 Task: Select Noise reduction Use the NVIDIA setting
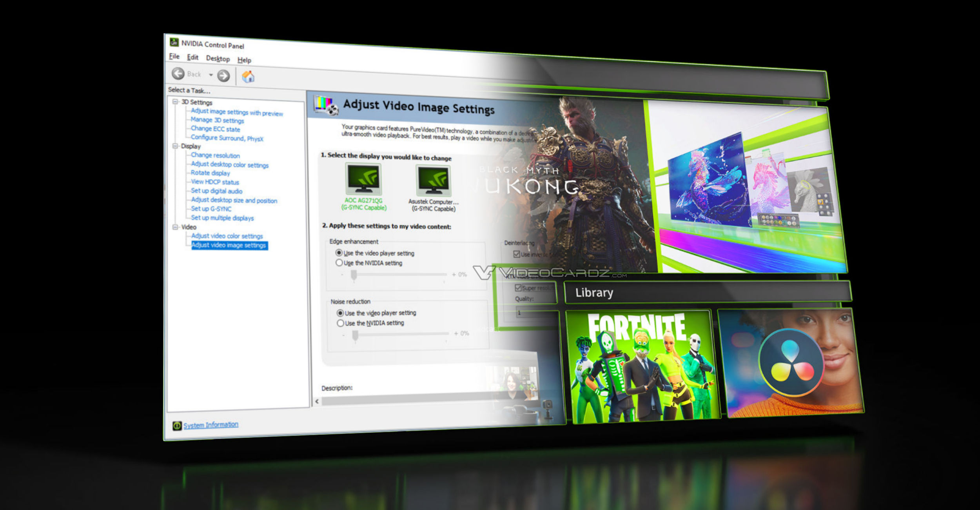click(x=340, y=323)
